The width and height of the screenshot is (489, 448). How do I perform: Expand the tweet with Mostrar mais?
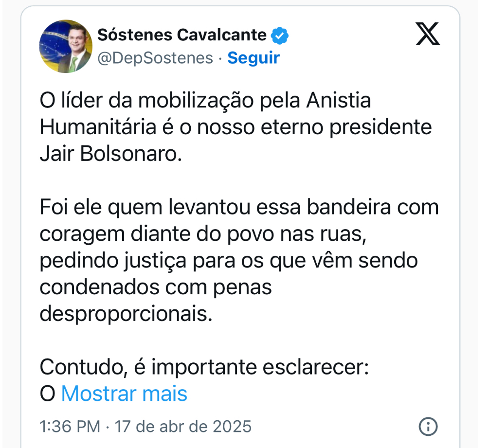click(124, 394)
